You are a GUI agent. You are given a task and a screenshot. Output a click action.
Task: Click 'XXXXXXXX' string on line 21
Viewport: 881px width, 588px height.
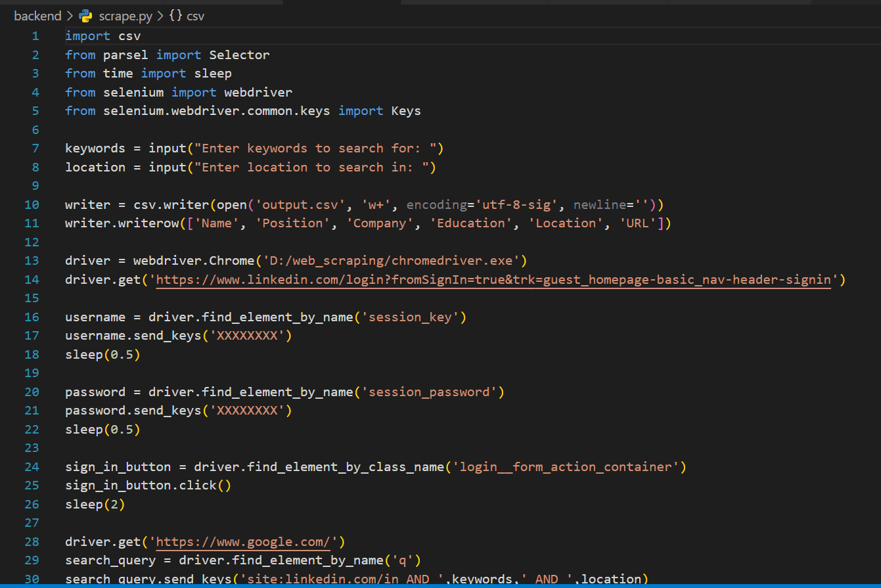[246, 411]
